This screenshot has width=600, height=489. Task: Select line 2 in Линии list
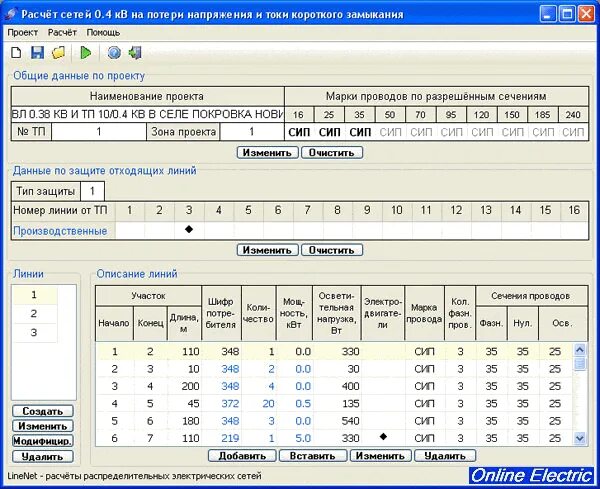[x=34, y=313]
